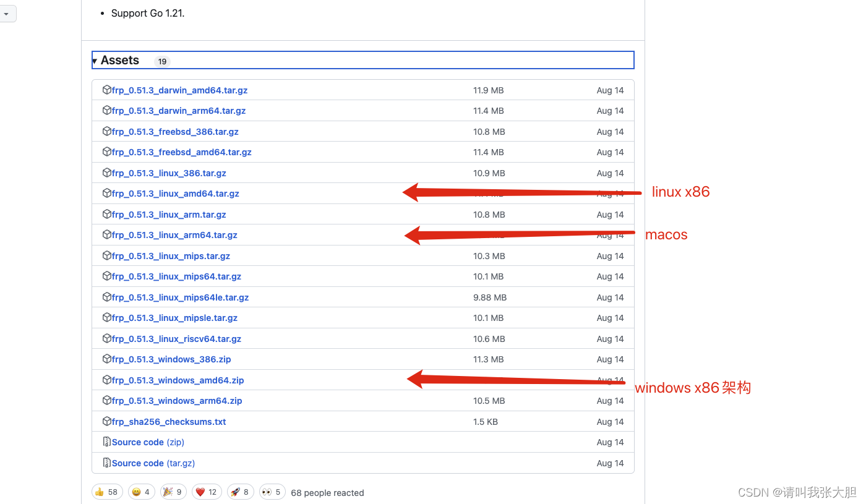Download frp_0.51.3_freebsd_amd64.tar.gz

(182, 152)
